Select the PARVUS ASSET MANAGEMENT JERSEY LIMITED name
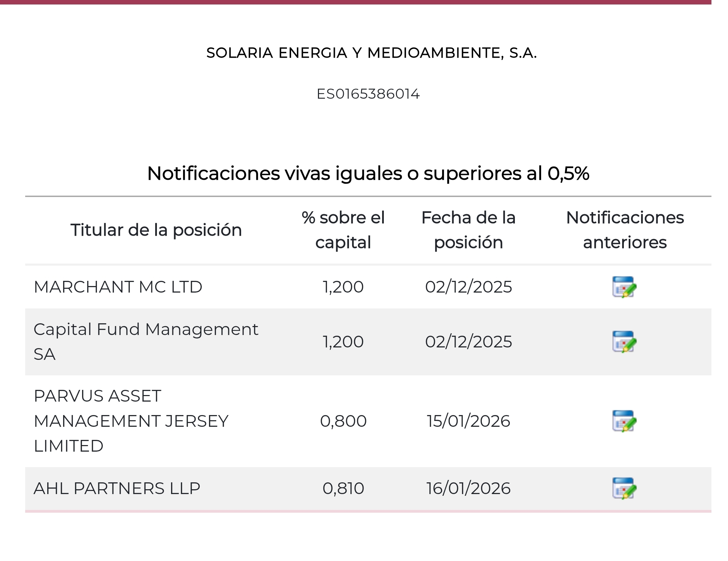The height and width of the screenshot is (561, 728). [x=131, y=421]
